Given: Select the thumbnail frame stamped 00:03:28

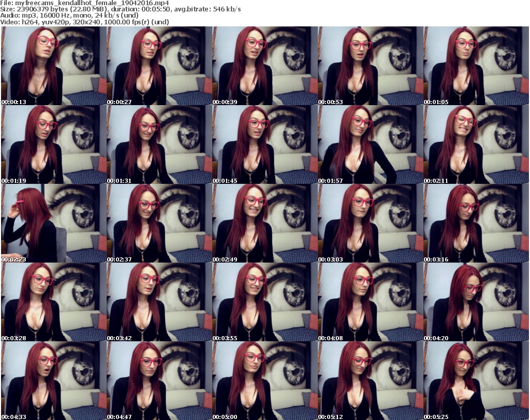Looking at the screenshot, I should [54, 302].
